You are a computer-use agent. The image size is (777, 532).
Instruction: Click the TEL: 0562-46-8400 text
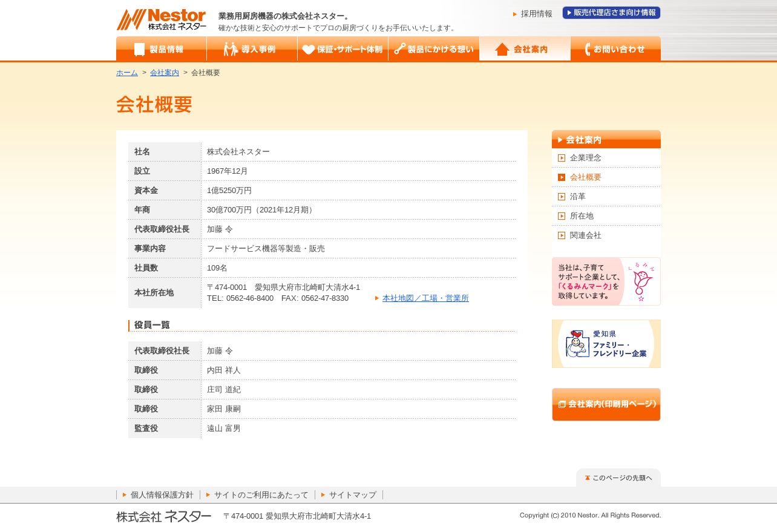pos(240,298)
